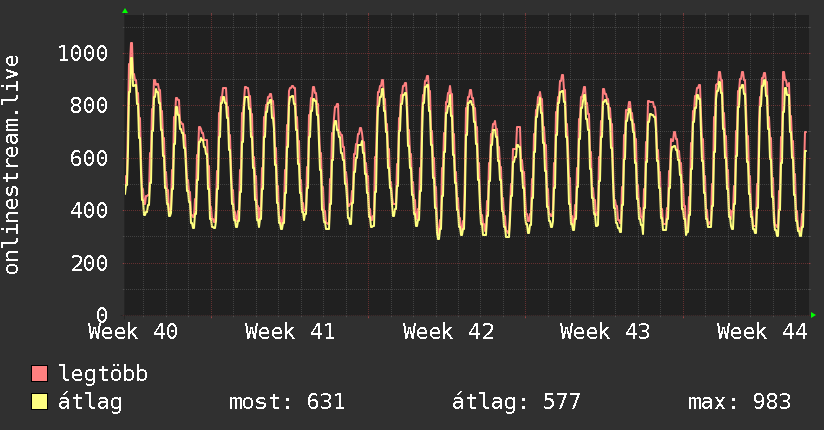Screen dimensions: 824x430
Task: Select the legtöbb legend label
Action: 103,375
